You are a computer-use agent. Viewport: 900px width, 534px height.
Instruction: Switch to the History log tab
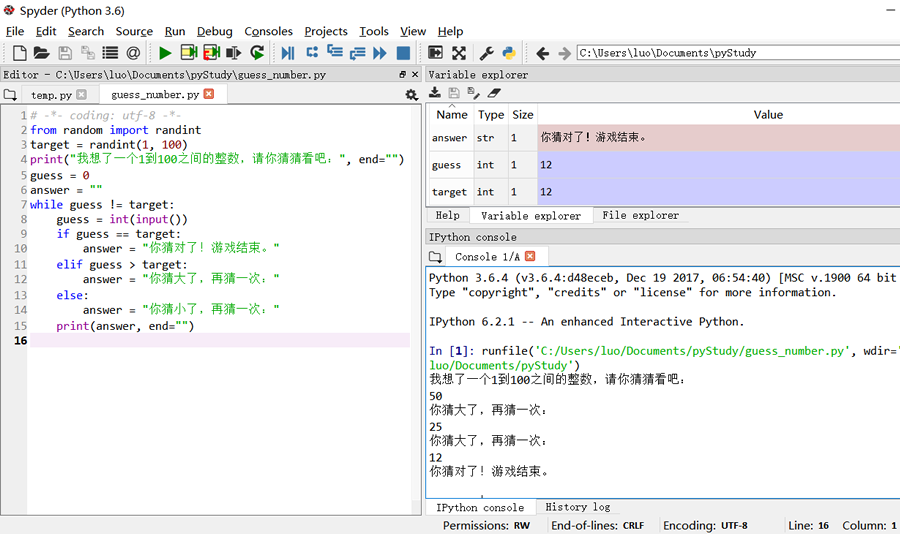[x=577, y=507]
